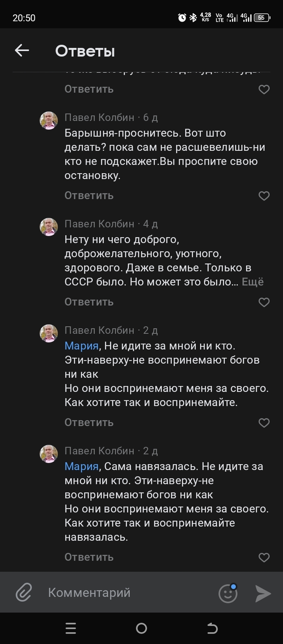Open Павел Колбин name on 4-day-old comment
Viewport: 283px width, 644px height.
[x=99, y=224]
